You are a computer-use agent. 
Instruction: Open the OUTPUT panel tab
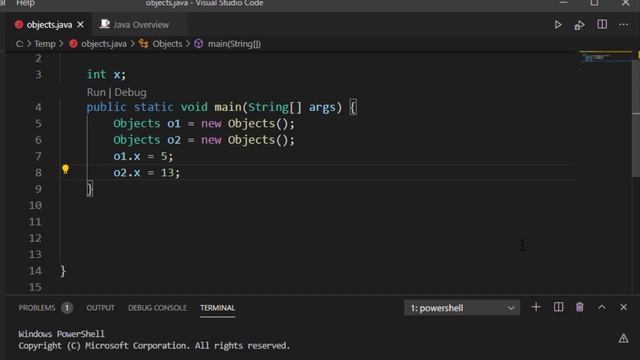point(100,308)
